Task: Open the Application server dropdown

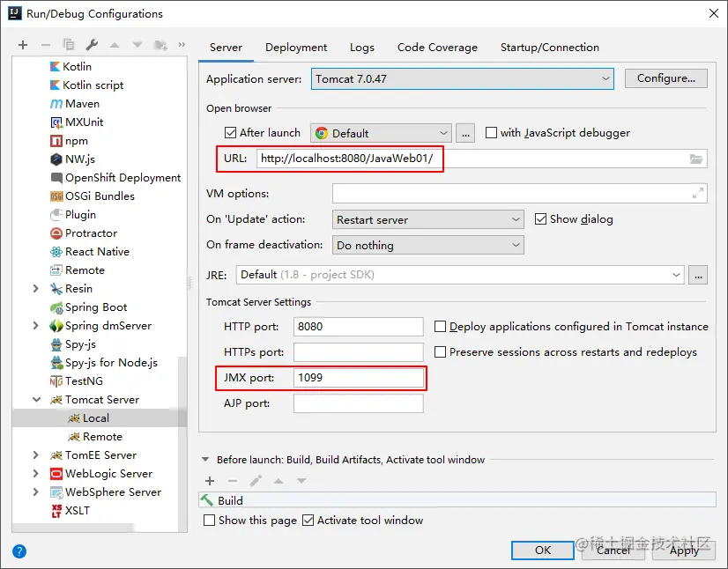Action: (463, 79)
